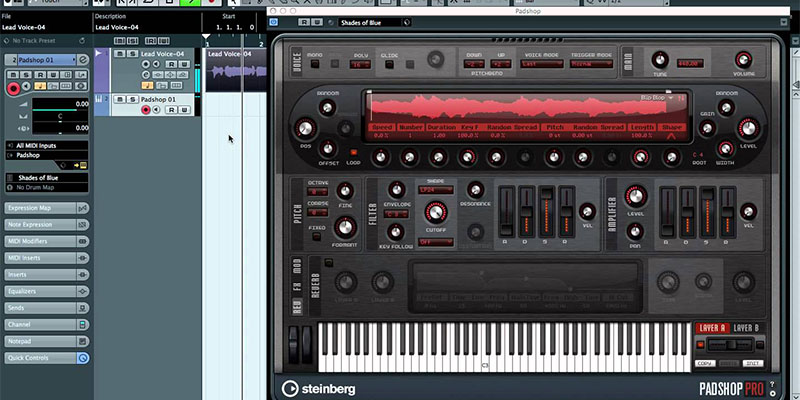Click the record enable button on Padshop 01 track
This screenshot has width=800, height=400.
[146, 110]
